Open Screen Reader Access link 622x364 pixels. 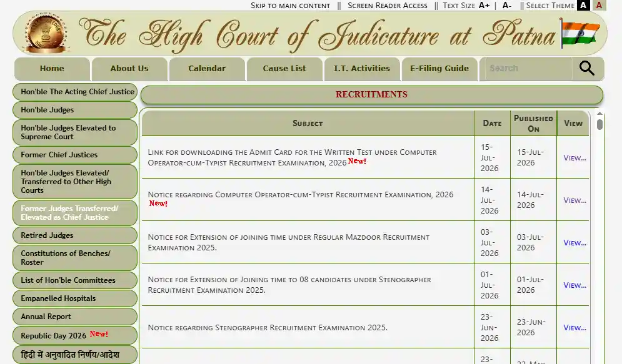388,6
